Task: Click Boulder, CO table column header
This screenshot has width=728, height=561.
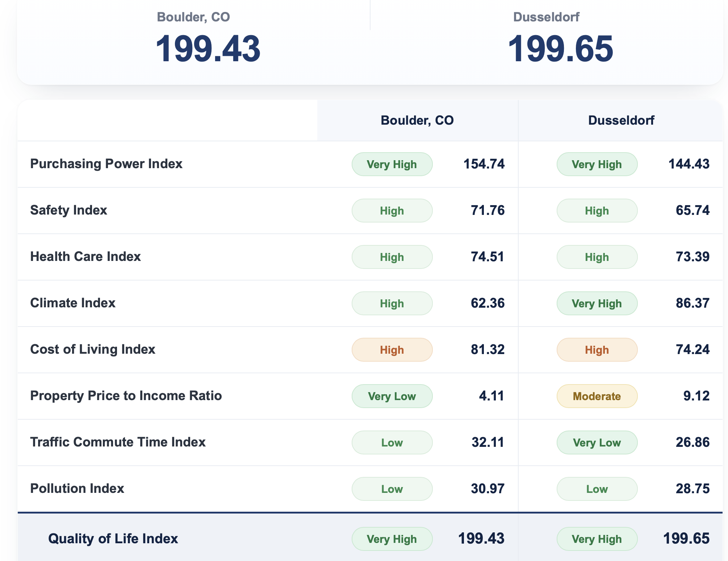Action: [x=417, y=120]
